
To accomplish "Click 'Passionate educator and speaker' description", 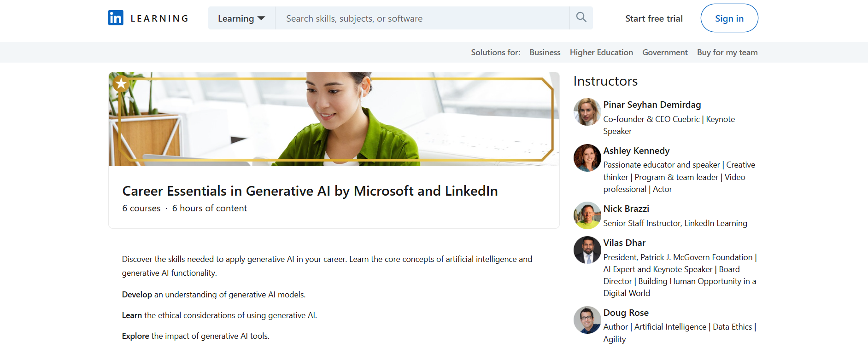I will pyautogui.click(x=679, y=177).
